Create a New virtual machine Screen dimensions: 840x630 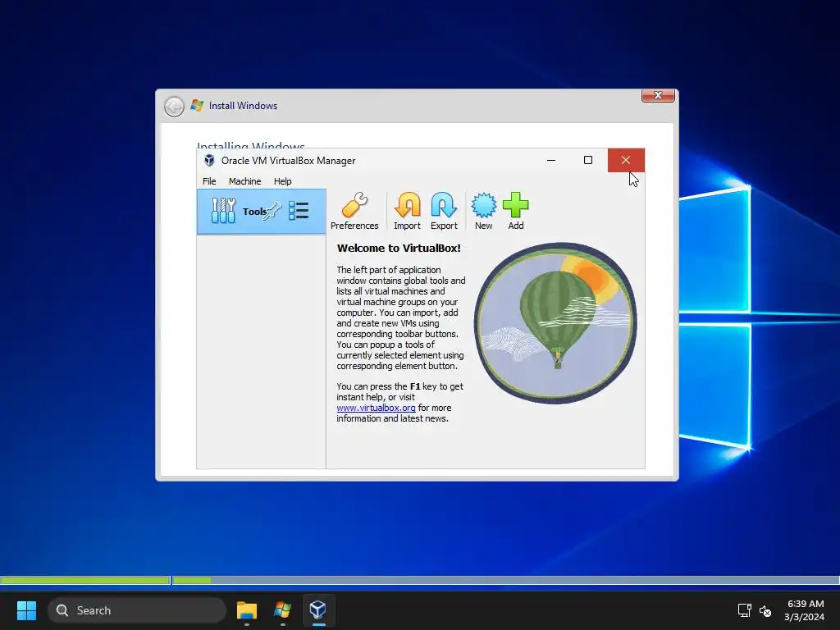[x=483, y=211]
